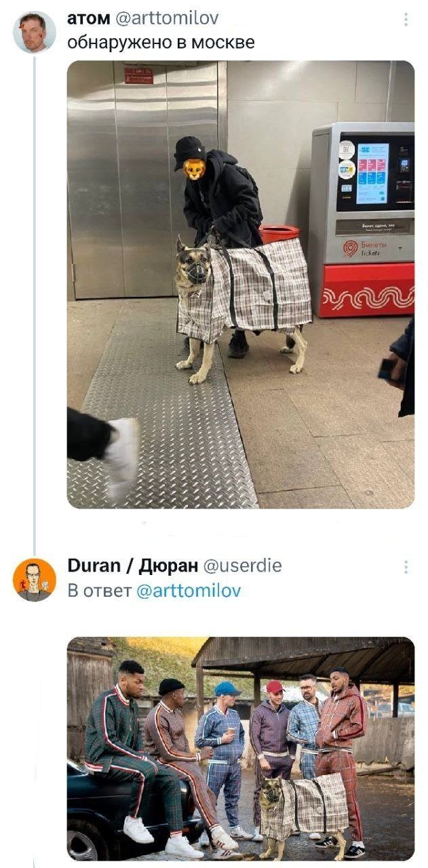The height and width of the screenshot is (868, 428).
Task: Open the Moscow metro dog photo
Action: tap(241, 285)
